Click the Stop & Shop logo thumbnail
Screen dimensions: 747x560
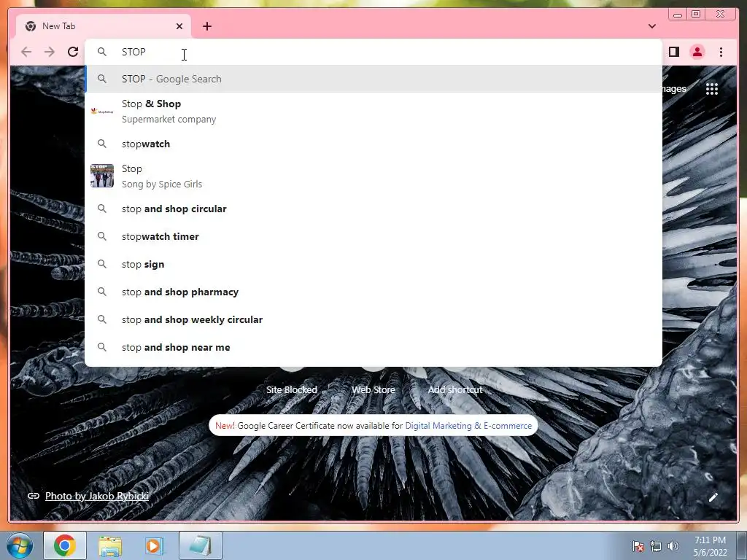tap(102, 112)
